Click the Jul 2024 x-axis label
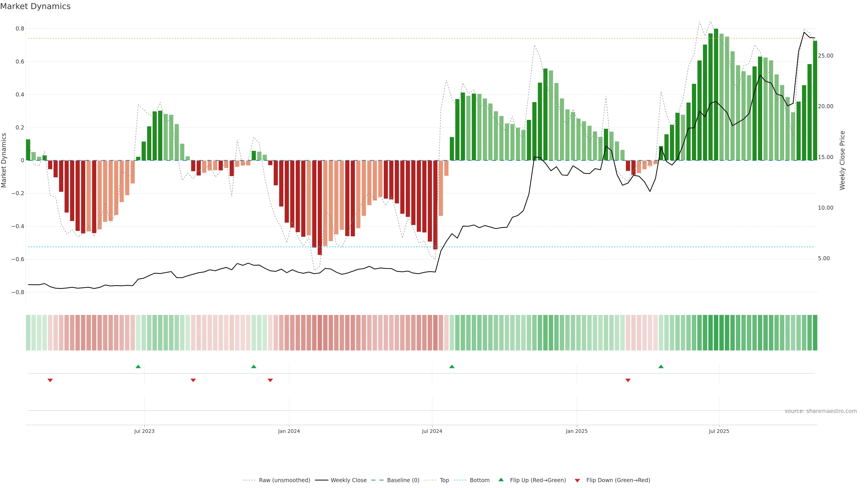Screen dimensions: 868x488 coord(432,431)
